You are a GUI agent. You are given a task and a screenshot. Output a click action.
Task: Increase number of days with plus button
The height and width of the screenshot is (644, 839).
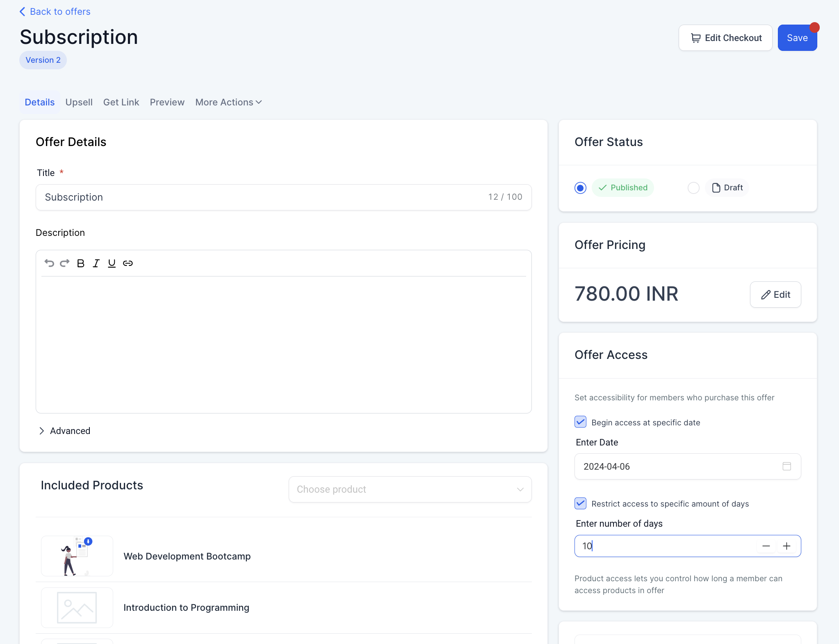tap(787, 546)
